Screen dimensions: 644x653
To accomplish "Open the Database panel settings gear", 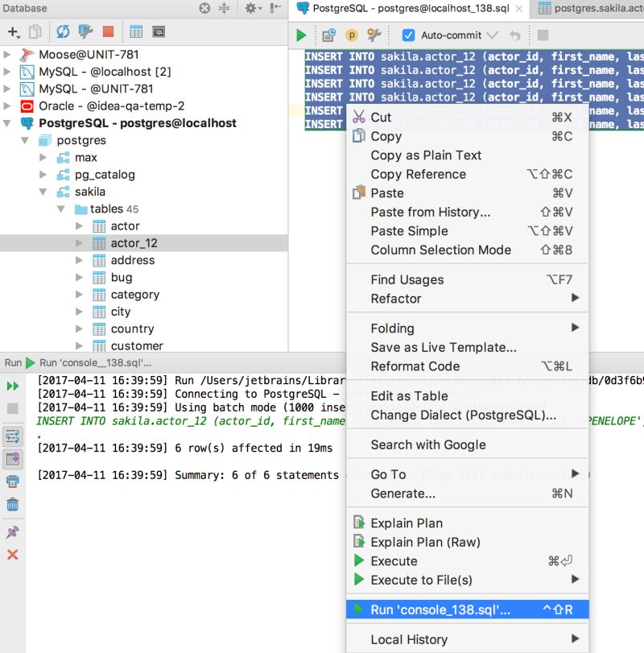I will (251, 7).
